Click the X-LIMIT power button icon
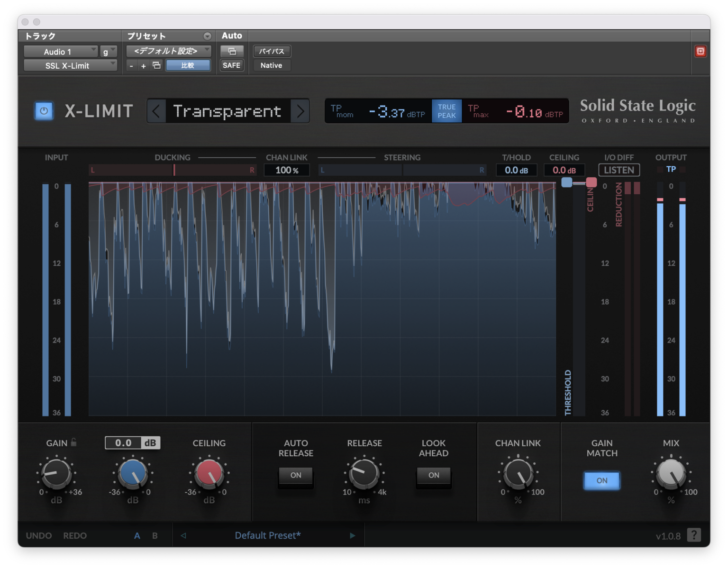Viewport: 728px width, 568px height. pyautogui.click(x=43, y=110)
